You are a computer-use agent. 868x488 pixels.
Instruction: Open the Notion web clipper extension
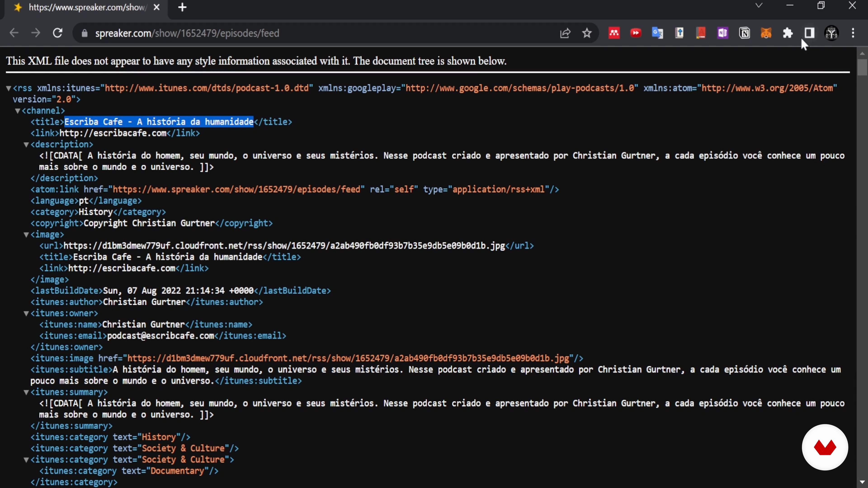click(744, 33)
